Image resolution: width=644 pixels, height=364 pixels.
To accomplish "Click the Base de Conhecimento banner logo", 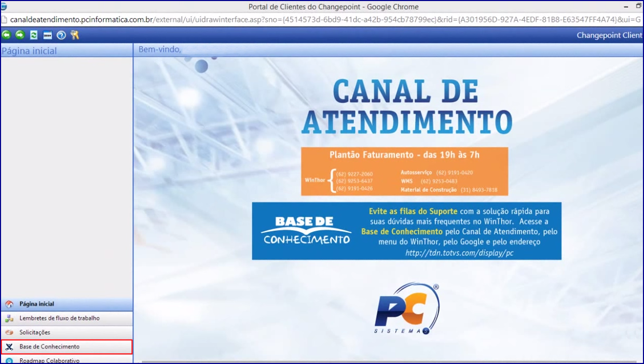I will [x=306, y=230].
